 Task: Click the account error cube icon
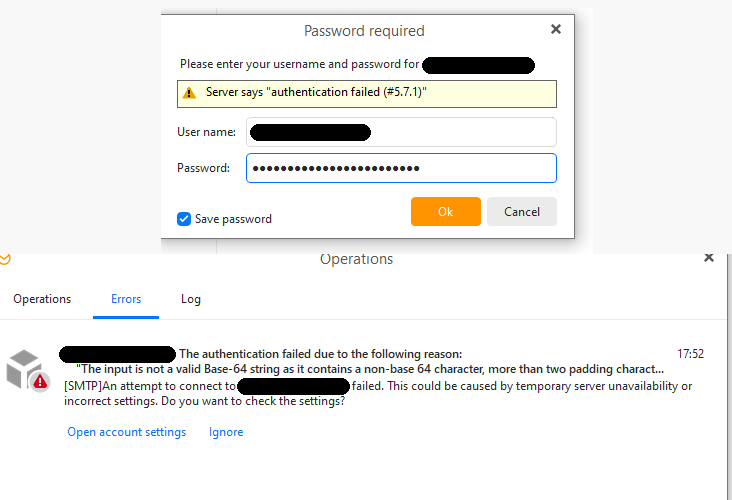pos(23,369)
